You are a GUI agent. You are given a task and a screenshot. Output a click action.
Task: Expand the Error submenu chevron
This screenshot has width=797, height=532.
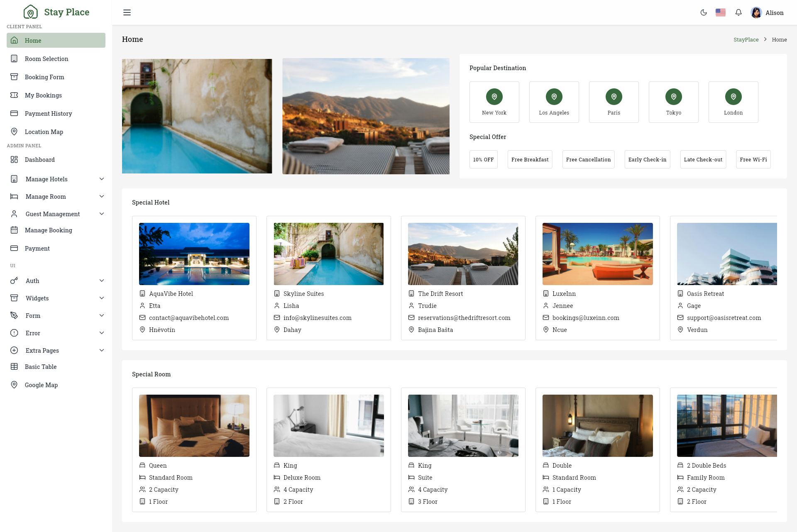(x=102, y=333)
